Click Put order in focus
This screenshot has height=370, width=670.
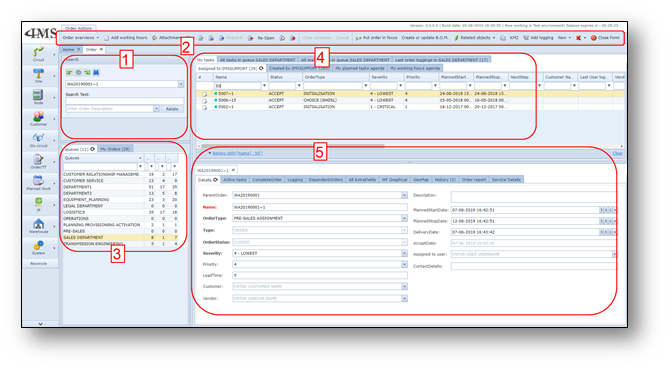pyautogui.click(x=376, y=38)
